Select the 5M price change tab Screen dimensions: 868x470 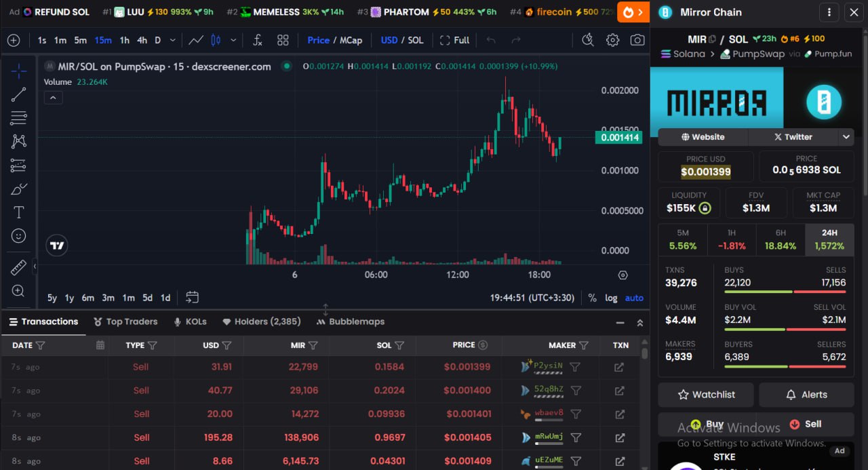[683, 239]
